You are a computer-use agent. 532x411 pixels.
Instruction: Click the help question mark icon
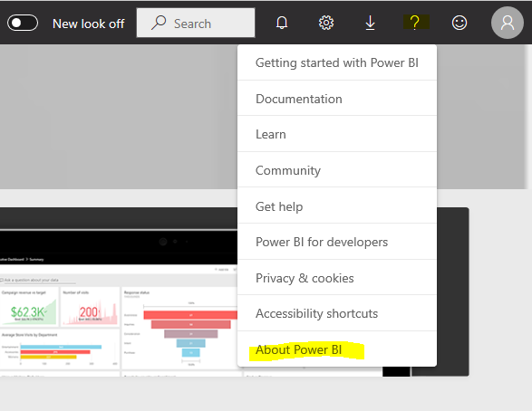415,23
